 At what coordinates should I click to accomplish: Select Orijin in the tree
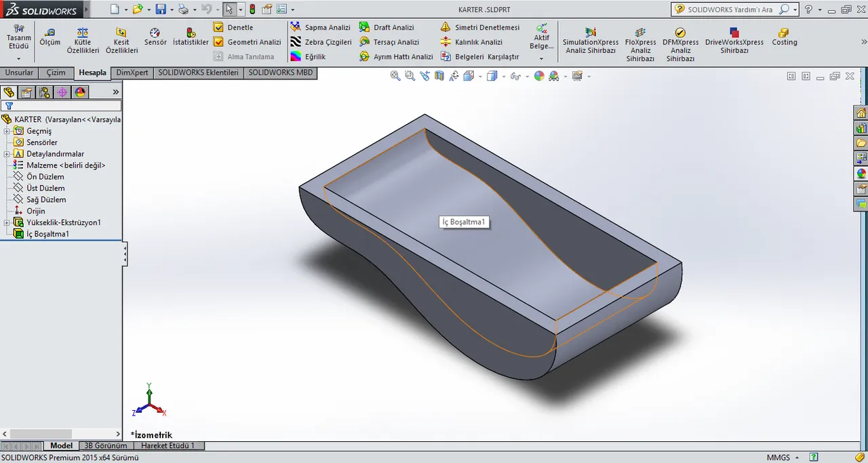point(29,212)
